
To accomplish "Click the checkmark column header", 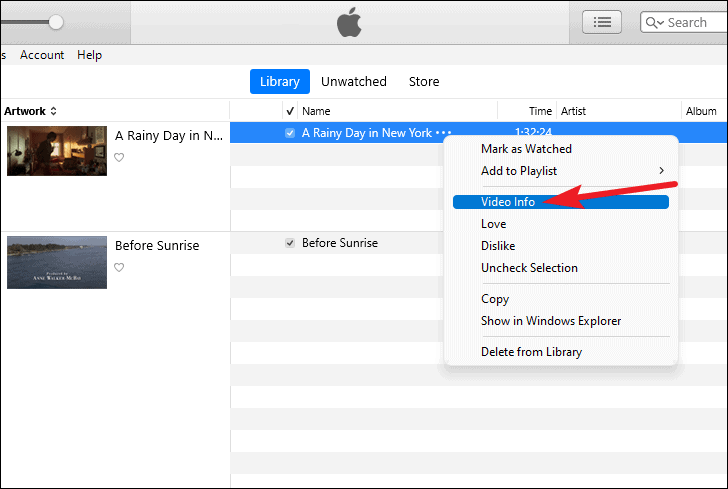I will [x=290, y=111].
